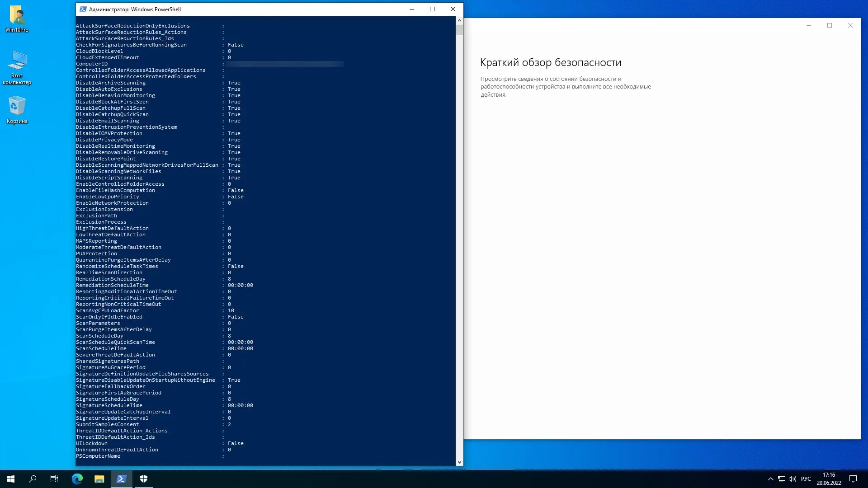The image size is (868, 488).
Task: Expand hidden system tray icons chevron
Action: click(770, 479)
